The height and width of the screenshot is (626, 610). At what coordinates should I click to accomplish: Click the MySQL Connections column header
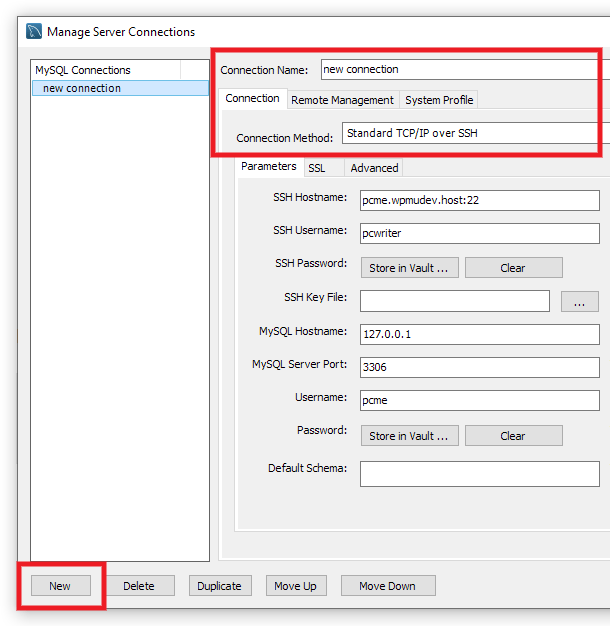[x=106, y=70]
